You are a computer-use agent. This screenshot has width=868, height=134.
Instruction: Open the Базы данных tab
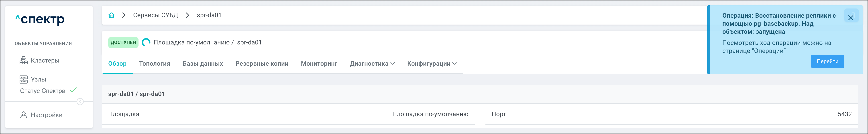(x=202, y=63)
